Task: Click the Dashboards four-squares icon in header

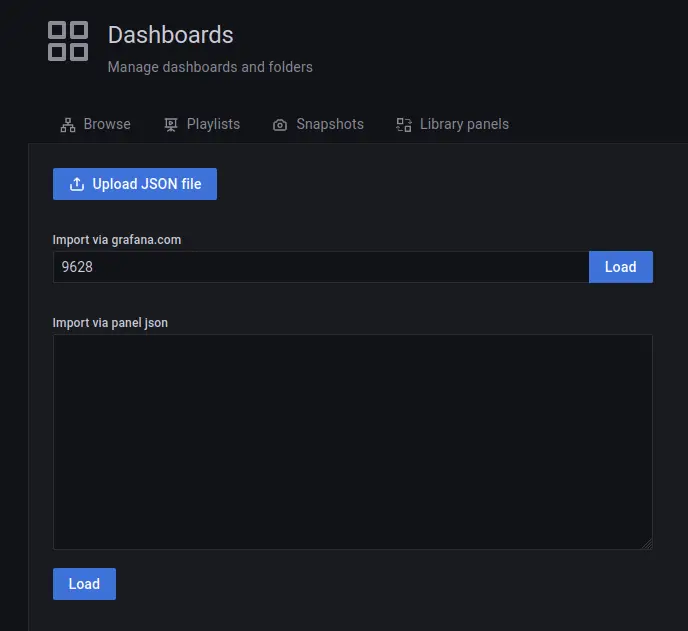Action: [x=68, y=41]
